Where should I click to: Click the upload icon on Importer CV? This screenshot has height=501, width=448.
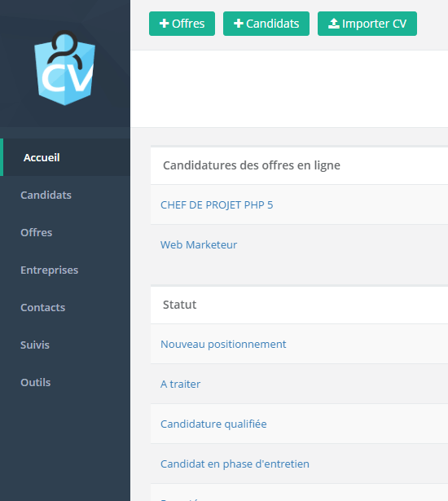click(x=334, y=24)
